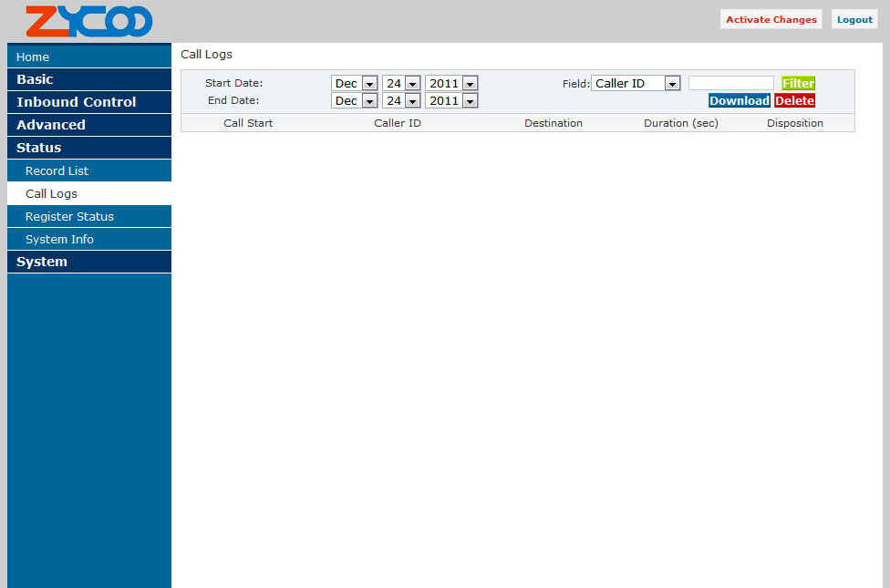
Task: Expand the End Date year dropdown
Action: (x=451, y=101)
